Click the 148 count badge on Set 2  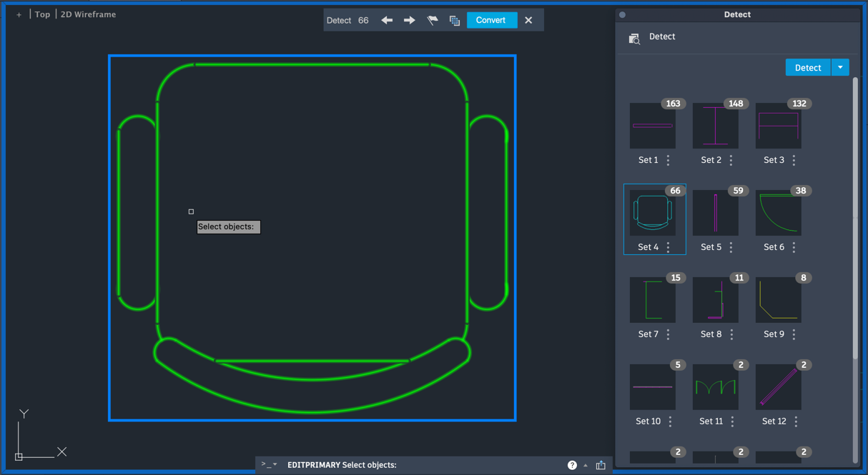[x=736, y=104]
